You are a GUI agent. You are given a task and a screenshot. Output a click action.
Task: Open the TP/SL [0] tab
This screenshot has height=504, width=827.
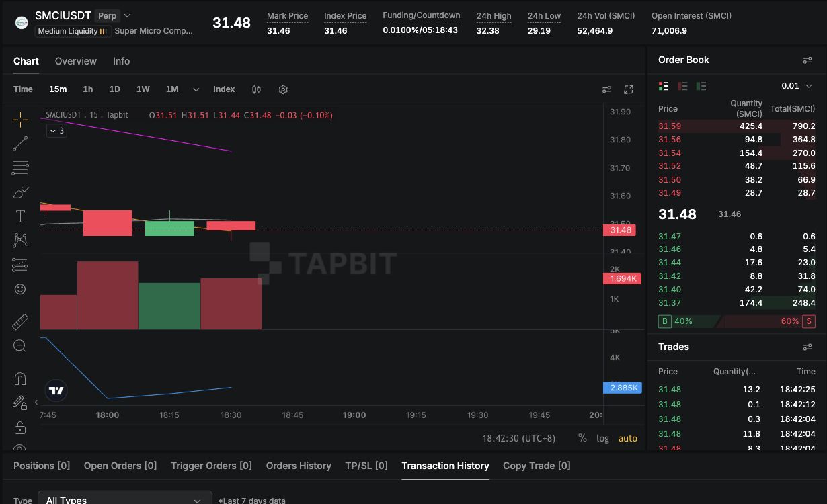pos(366,466)
